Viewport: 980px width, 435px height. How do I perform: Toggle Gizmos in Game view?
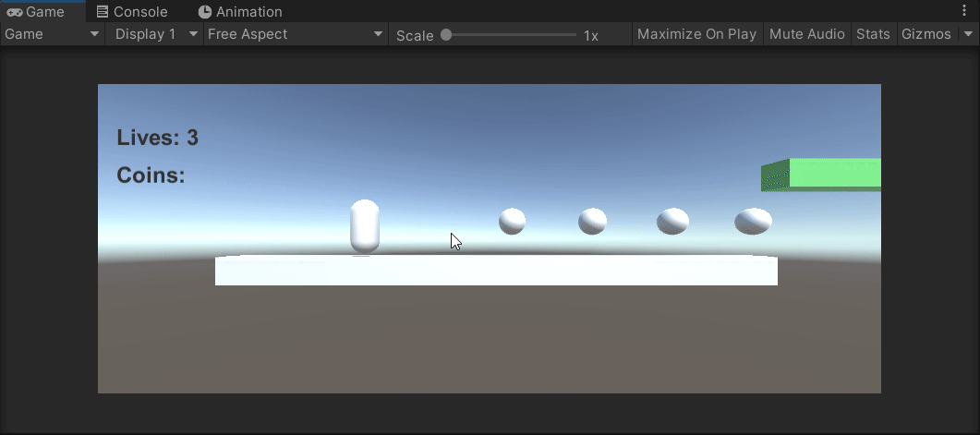point(926,34)
